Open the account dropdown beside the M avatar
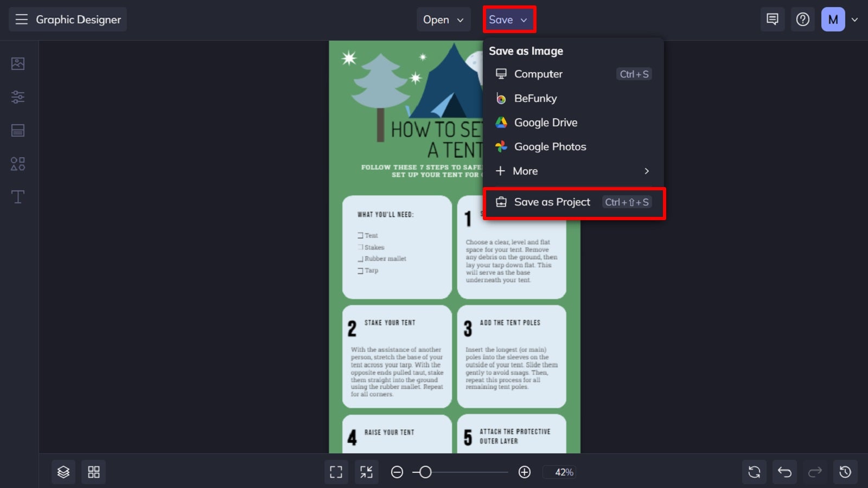The image size is (868, 488). 855,20
